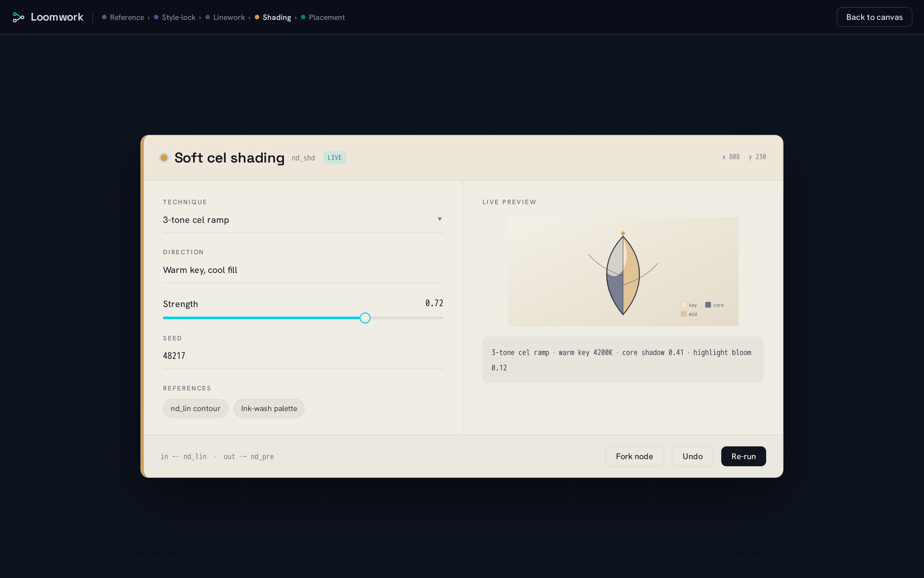Click the LIVE PREVIEW heading

(x=509, y=202)
